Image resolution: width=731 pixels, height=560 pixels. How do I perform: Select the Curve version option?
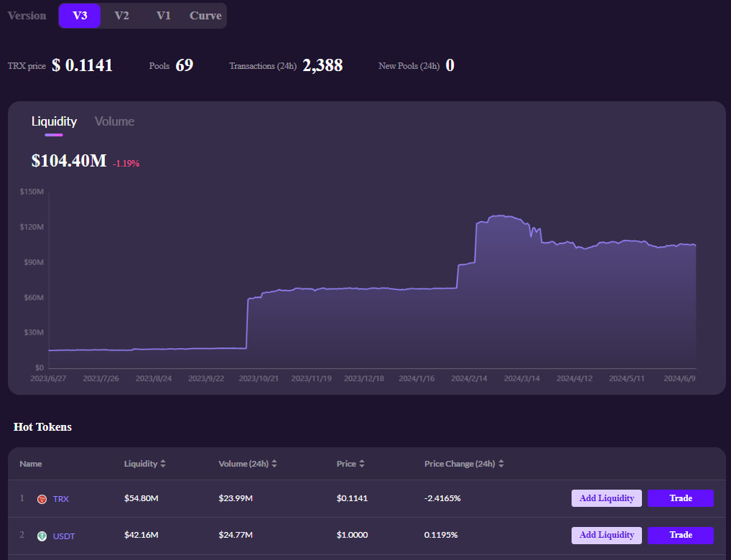[205, 16]
